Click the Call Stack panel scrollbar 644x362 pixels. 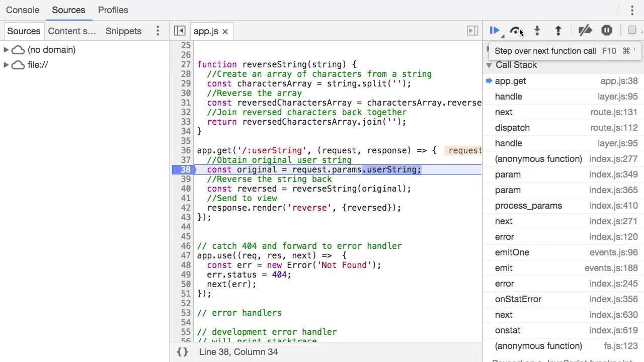(641, 201)
